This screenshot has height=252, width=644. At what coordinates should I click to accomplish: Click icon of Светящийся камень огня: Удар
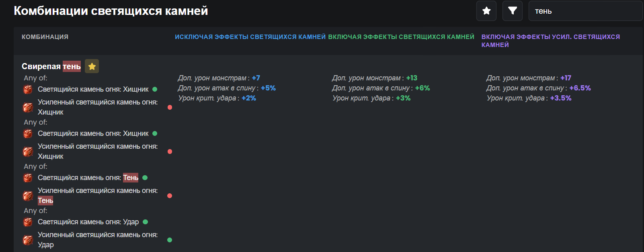pos(28,222)
